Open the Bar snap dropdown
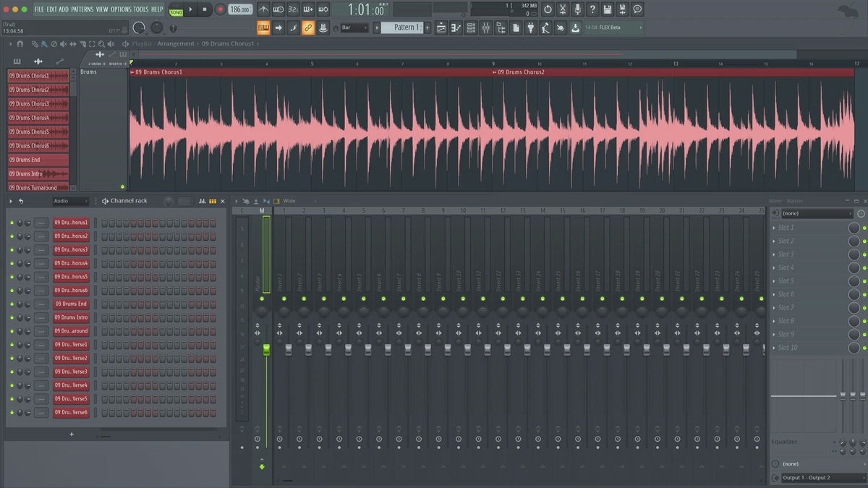The image size is (868, 488). [355, 27]
